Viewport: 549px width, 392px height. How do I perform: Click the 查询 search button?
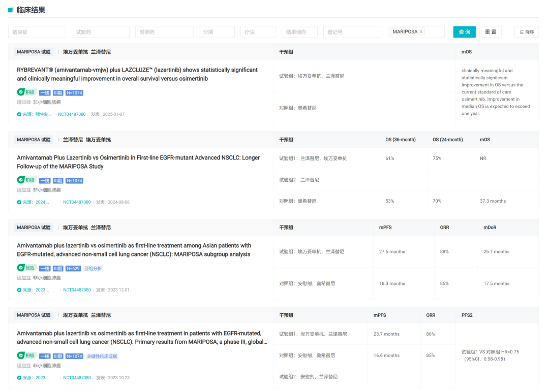point(464,32)
